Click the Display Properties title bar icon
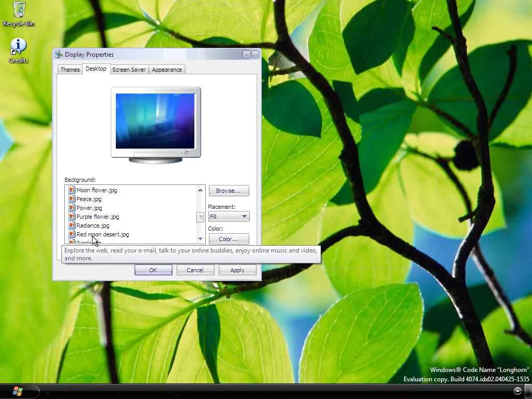Screen dimensions: 532x399 (59, 54)
